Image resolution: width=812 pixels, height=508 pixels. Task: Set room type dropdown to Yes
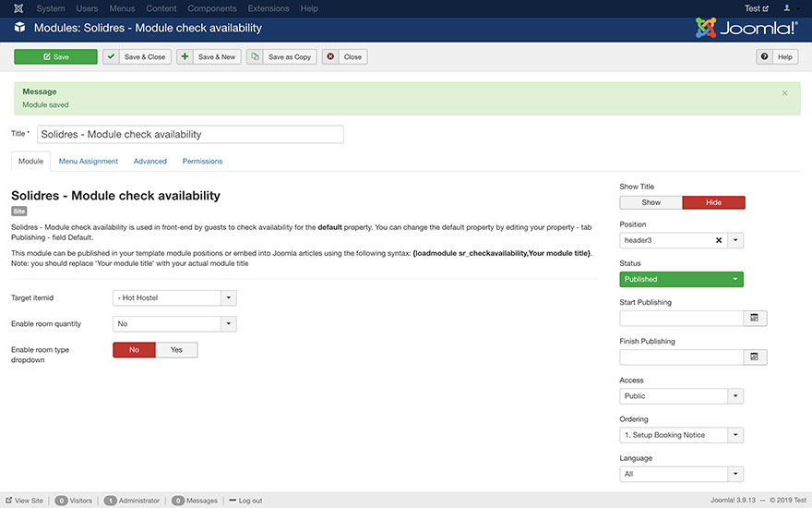(x=176, y=350)
